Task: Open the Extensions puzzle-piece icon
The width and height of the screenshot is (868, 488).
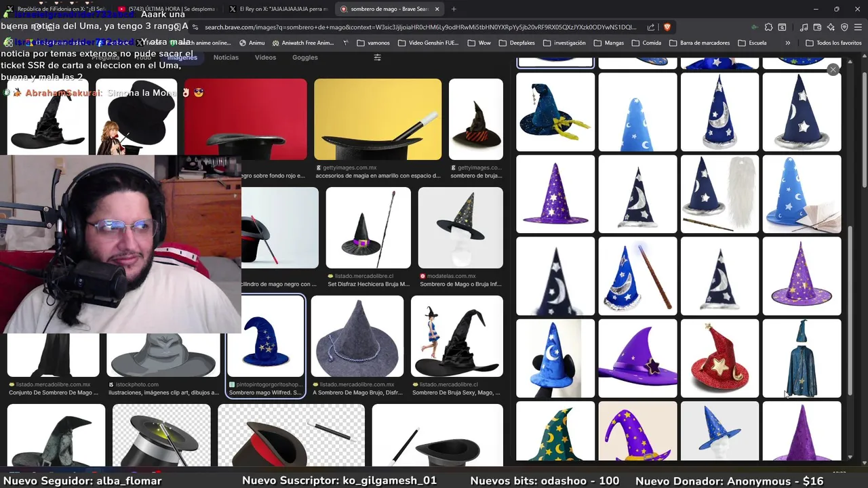Action: click(x=768, y=27)
